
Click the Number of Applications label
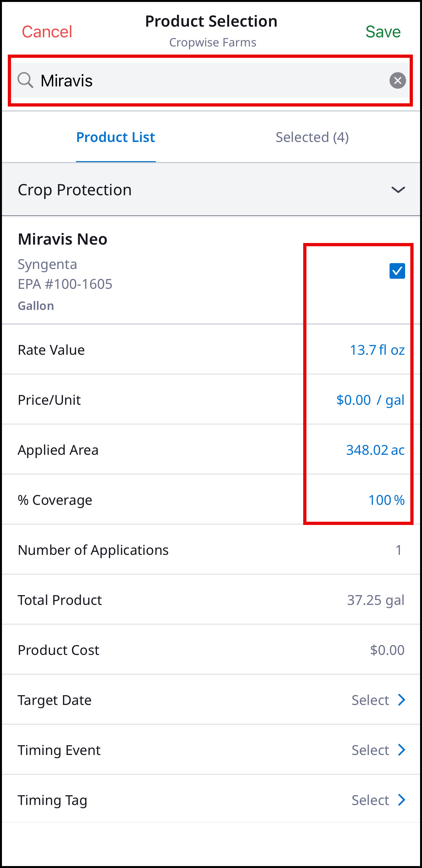pyautogui.click(x=93, y=550)
